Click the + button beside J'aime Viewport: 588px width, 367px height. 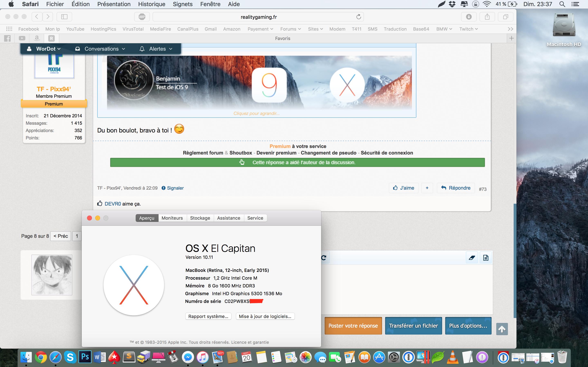(x=427, y=188)
